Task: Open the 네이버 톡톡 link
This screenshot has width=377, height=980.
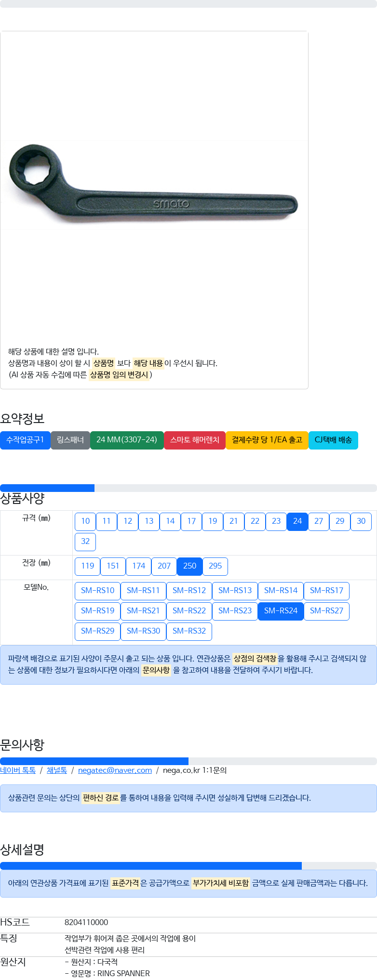Action: [18, 770]
